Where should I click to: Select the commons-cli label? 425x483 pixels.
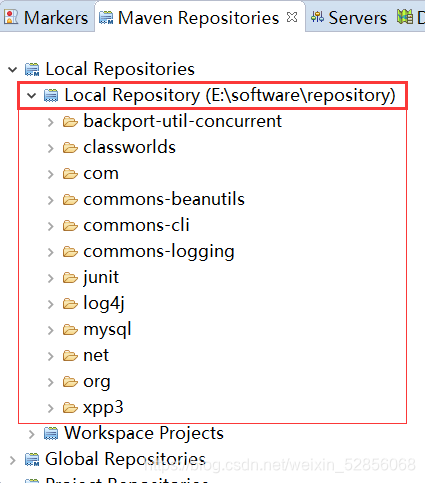(x=136, y=225)
